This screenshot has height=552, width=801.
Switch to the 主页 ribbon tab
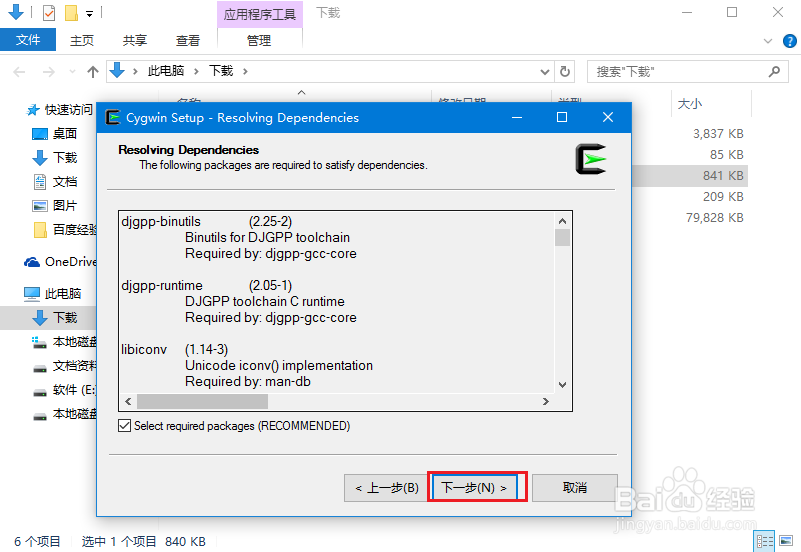click(x=82, y=40)
